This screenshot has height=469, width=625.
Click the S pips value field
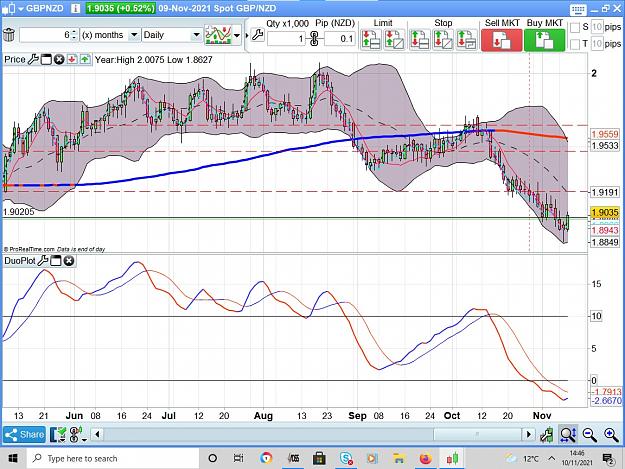point(597,27)
